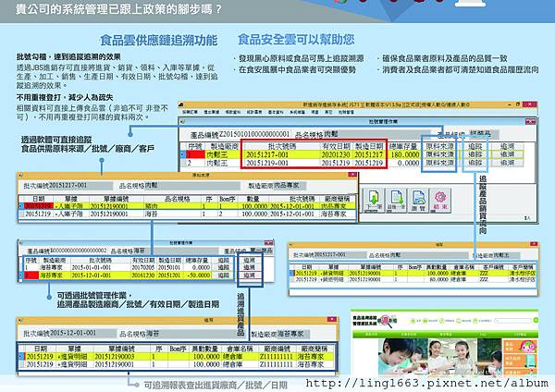Click 批次編號 field 2015-12-01-001 in 追溯 window

83,333
